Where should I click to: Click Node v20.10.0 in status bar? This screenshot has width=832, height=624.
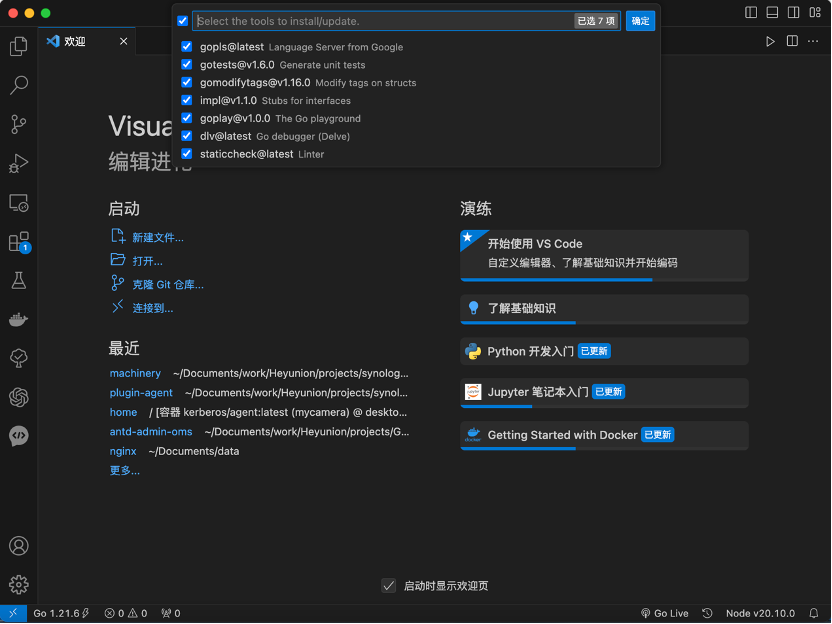760,613
